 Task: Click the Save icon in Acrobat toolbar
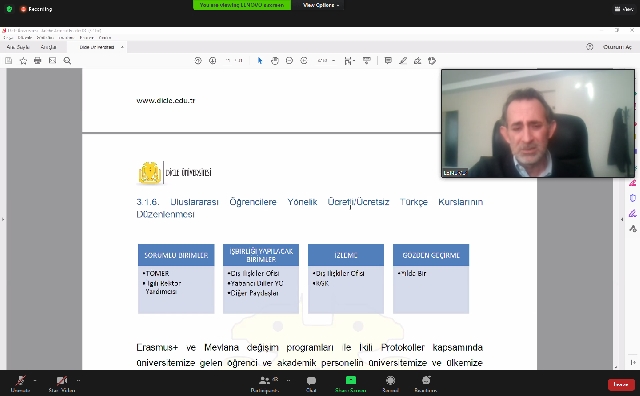point(9,61)
